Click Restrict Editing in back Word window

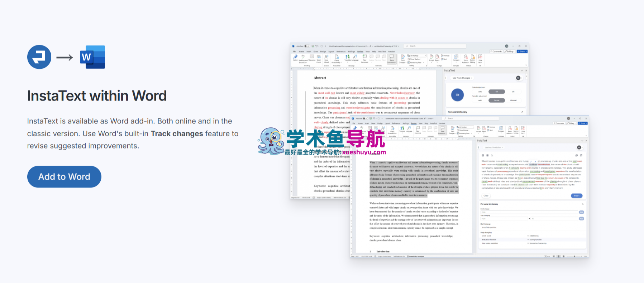click(x=473, y=58)
